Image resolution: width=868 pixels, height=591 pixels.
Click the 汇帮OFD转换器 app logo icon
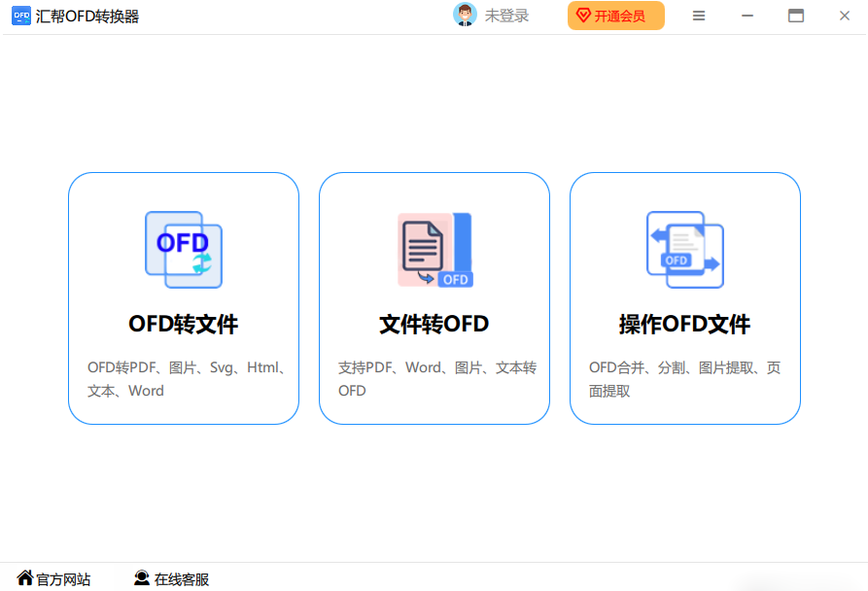pyautogui.click(x=20, y=16)
